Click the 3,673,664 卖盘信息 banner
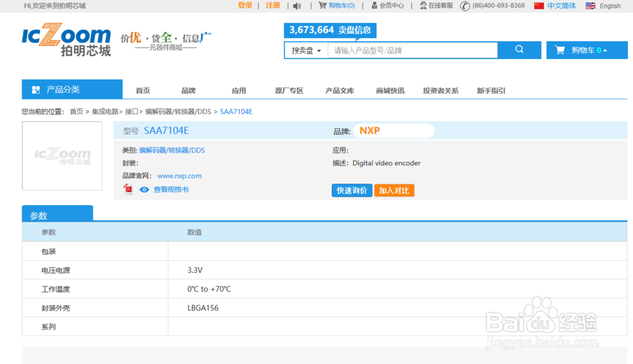This screenshot has height=364, width=633. (x=330, y=30)
